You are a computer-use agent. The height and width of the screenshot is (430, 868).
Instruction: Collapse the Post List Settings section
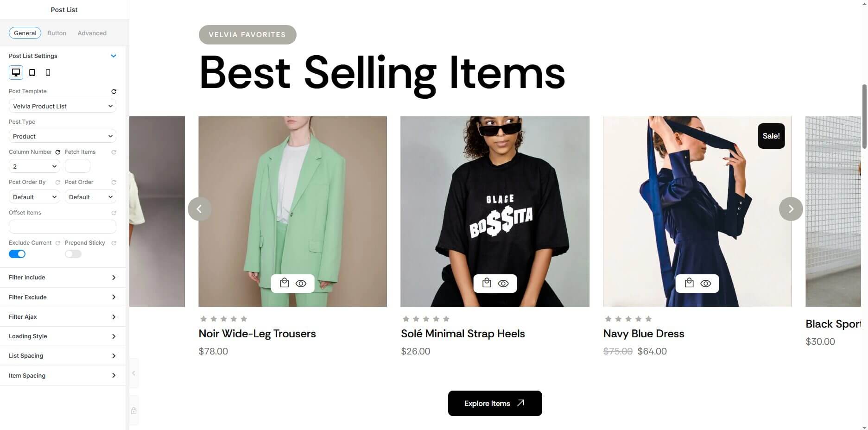(x=114, y=56)
